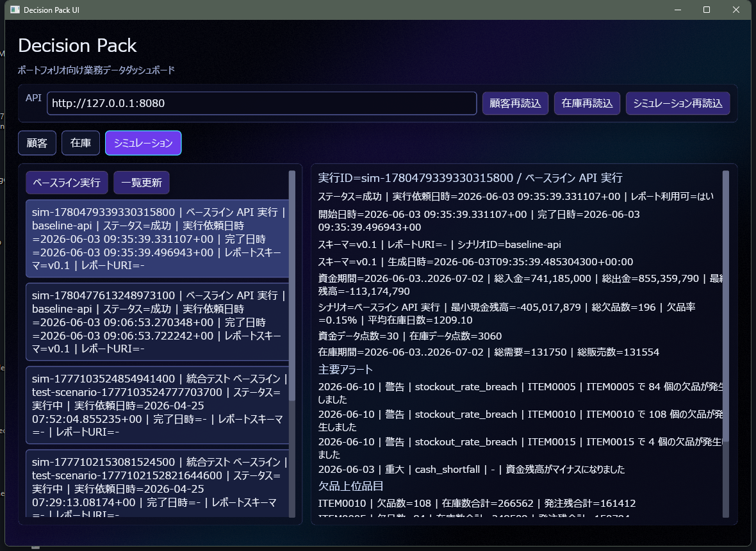Select run sim-1777102153081524500 in list
The height and width of the screenshot is (551, 756).
(157, 484)
